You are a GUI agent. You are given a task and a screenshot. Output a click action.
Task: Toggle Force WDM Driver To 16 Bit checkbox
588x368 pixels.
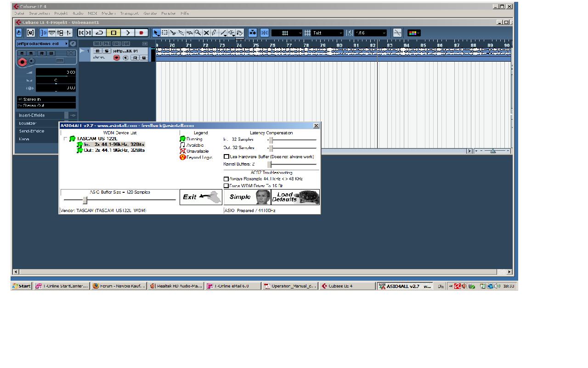[226, 186]
